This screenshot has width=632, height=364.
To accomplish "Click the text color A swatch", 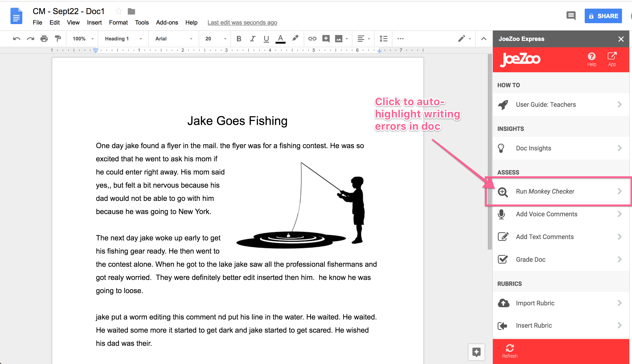I will [x=280, y=38].
